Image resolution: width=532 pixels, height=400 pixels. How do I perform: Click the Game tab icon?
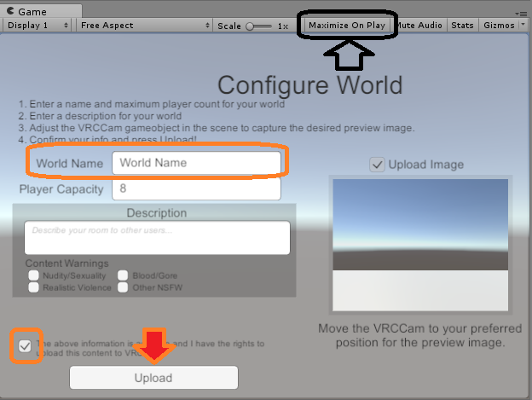(10, 11)
